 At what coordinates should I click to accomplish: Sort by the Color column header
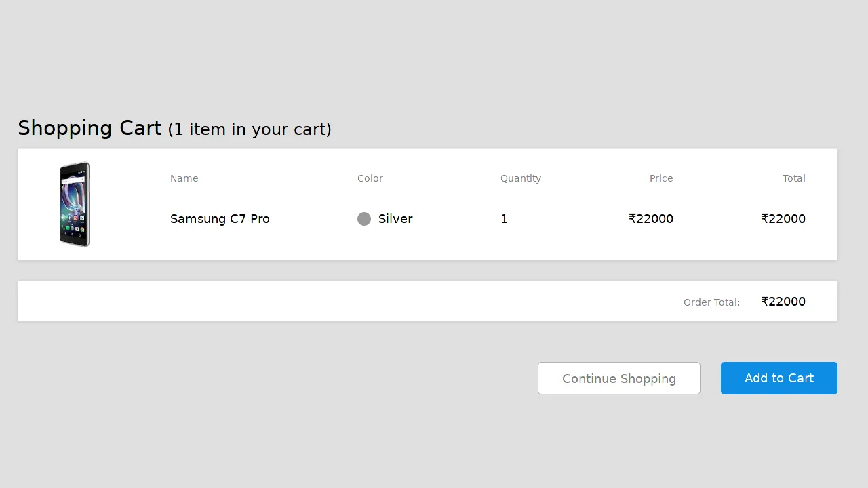tap(370, 178)
